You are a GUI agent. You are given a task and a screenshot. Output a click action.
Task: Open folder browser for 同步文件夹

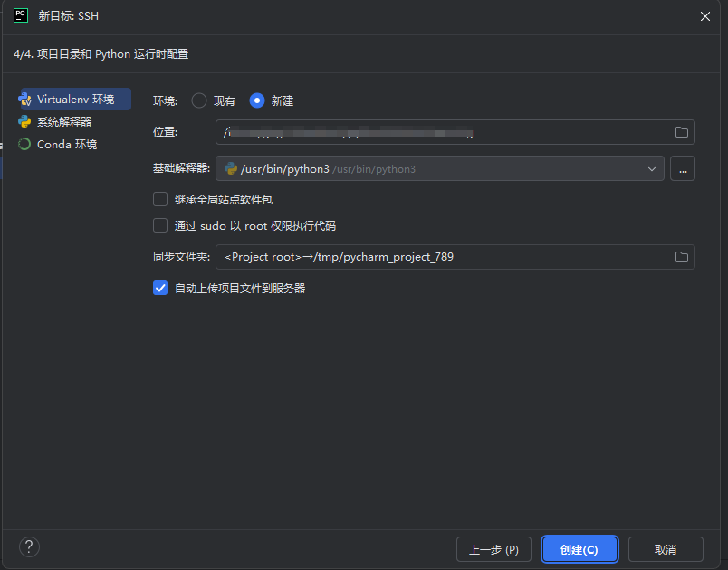click(681, 257)
